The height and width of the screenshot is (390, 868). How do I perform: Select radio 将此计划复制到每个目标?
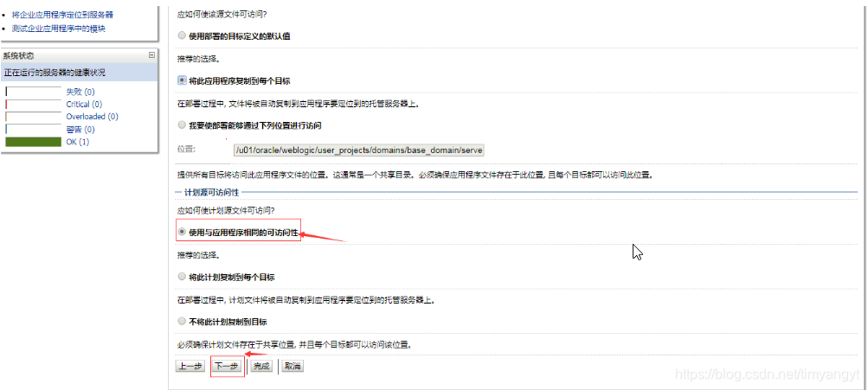pos(182,277)
